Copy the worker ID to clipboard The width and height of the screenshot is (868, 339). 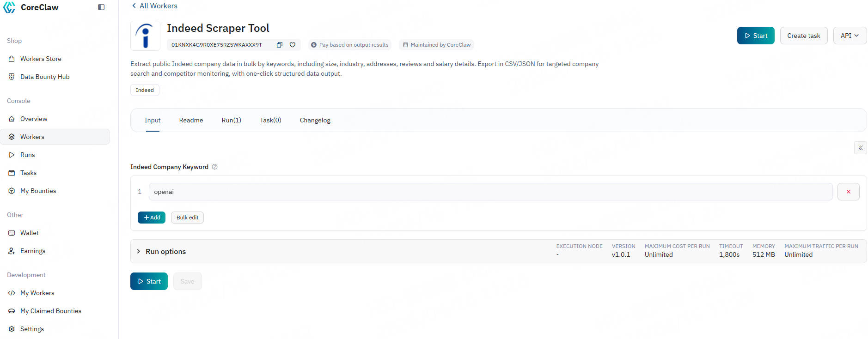click(x=279, y=45)
